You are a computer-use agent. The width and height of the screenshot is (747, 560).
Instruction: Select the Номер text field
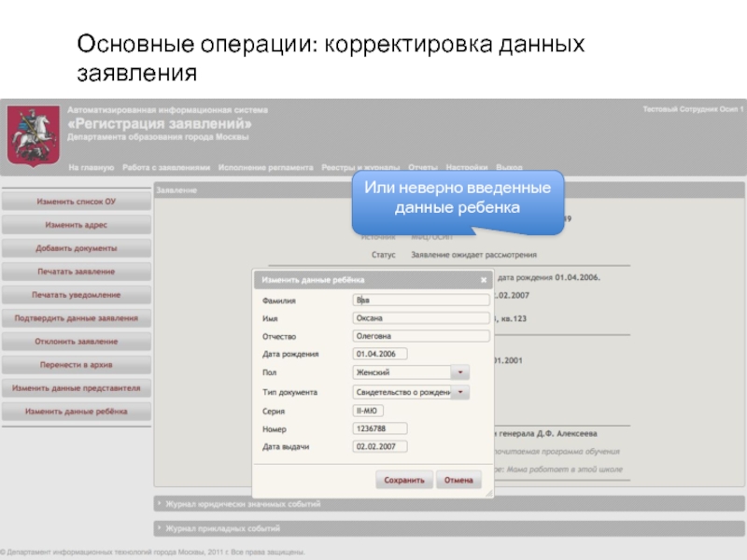[380, 428]
